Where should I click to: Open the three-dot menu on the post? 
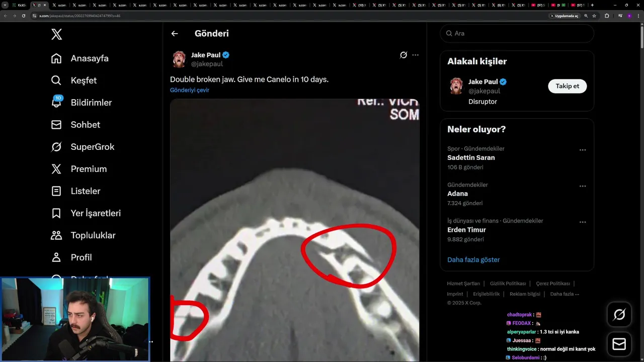tap(415, 55)
